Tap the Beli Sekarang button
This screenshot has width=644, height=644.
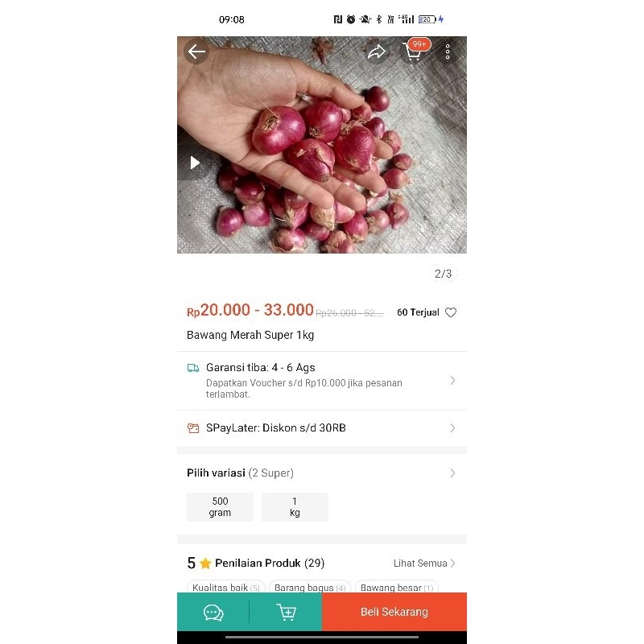[x=394, y=612]
